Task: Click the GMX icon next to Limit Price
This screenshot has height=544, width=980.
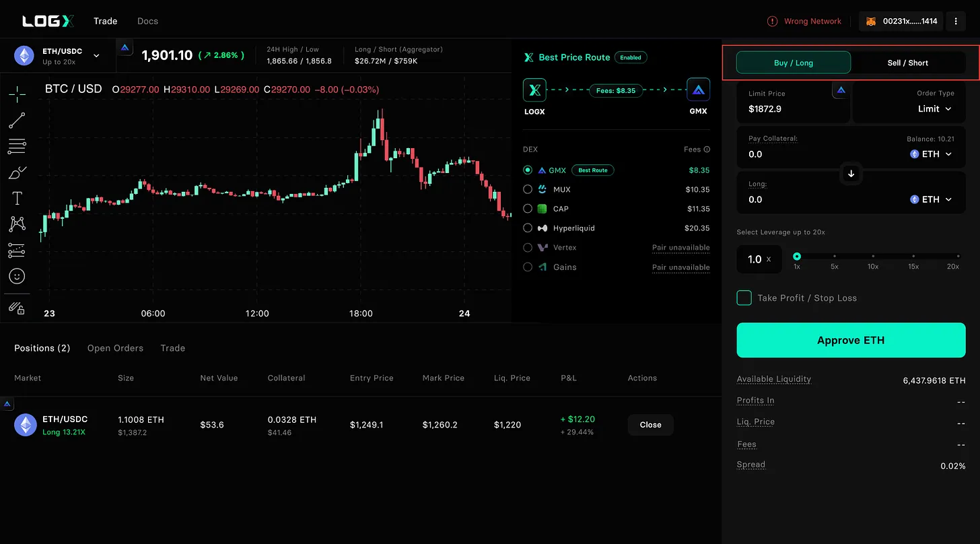Action: click(841, 90)
